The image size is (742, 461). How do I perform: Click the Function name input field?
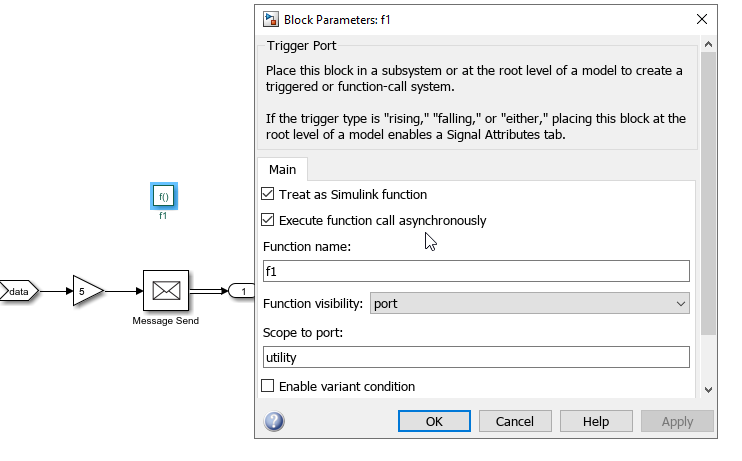pyautogui.click(x=476, y=271)
